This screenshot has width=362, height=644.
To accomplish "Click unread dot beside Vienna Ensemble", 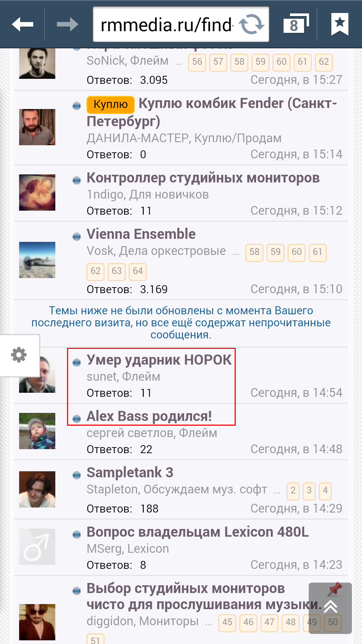I will tap(77, 236).
